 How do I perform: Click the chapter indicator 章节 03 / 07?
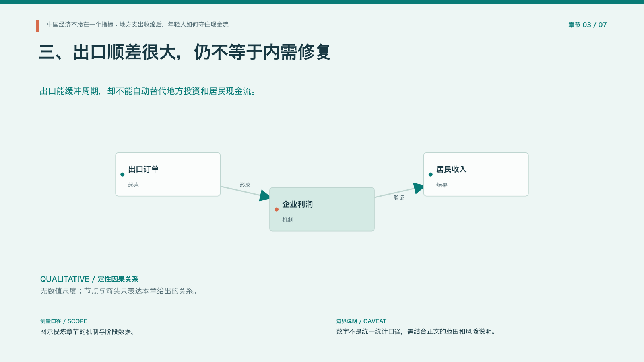click(x=587, y=25)
